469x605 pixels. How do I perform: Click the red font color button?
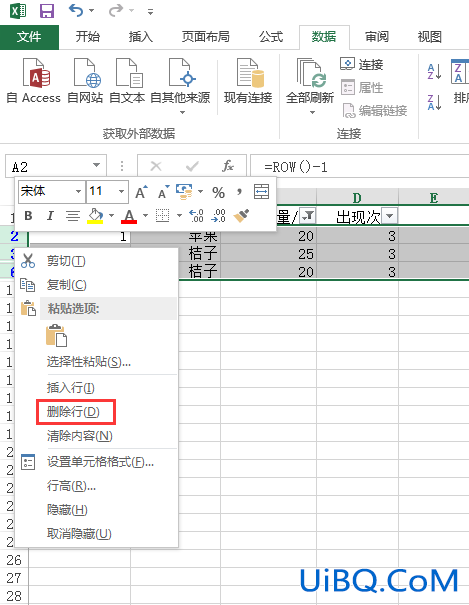point(129,216)
